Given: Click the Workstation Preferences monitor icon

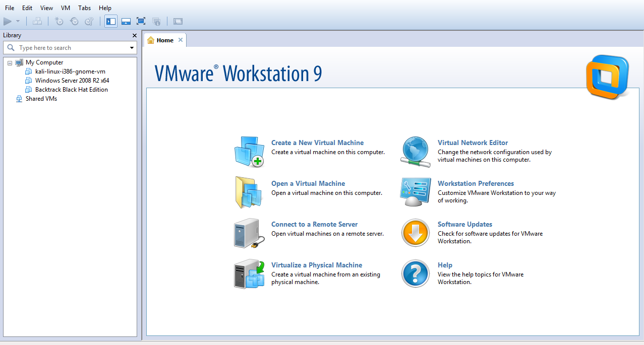Looking at the screenshot, I should click(416, 192).
